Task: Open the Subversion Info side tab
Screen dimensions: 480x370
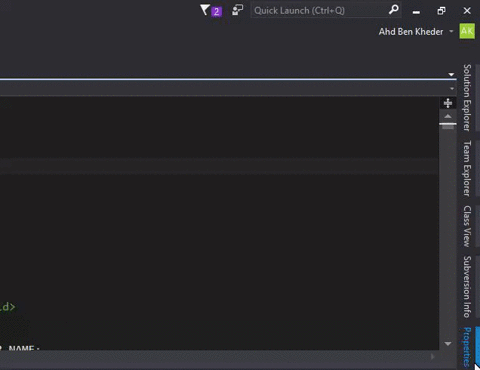Action: pyautogui.click(x=467, y=287)
